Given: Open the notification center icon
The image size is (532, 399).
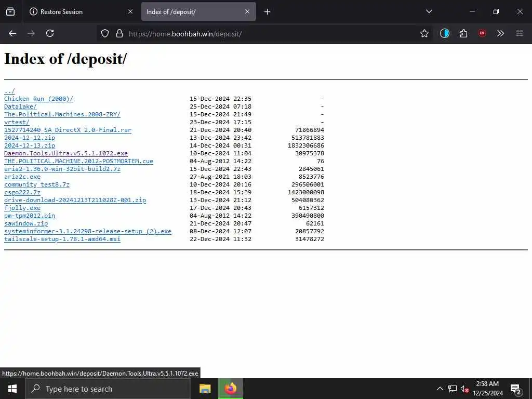Looking at the screenshot, I should (516, 389).
